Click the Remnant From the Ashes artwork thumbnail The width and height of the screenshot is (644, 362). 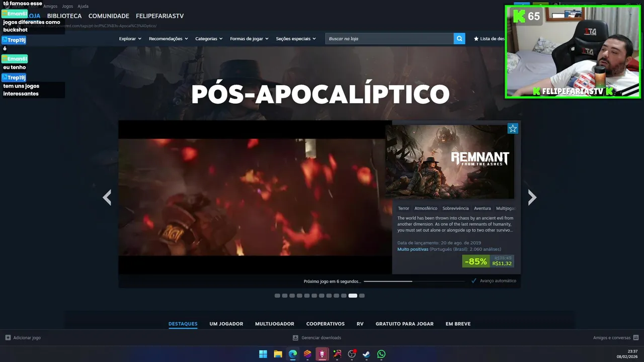(x=450, y=161)
